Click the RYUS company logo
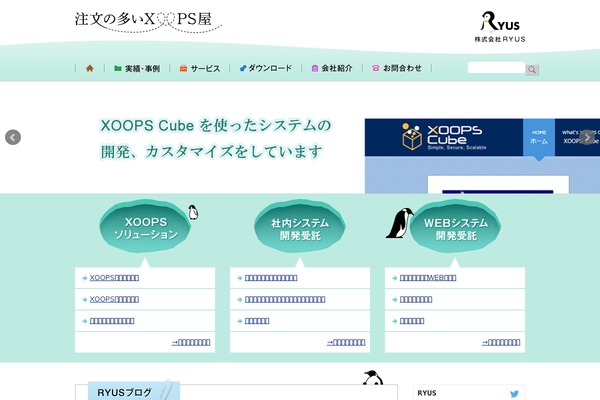This screenshot has width=600, height=400. tap(500, 26)
